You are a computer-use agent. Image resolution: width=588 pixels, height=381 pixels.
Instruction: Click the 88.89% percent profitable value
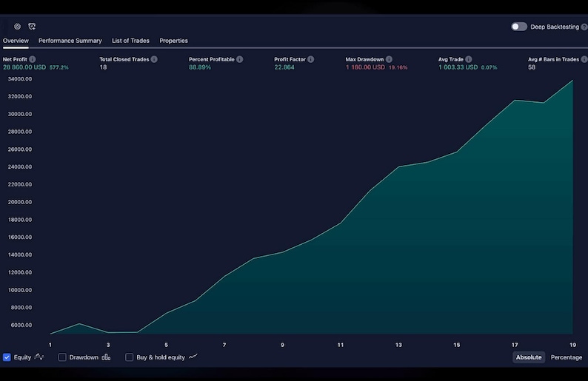tap(200, 67)
